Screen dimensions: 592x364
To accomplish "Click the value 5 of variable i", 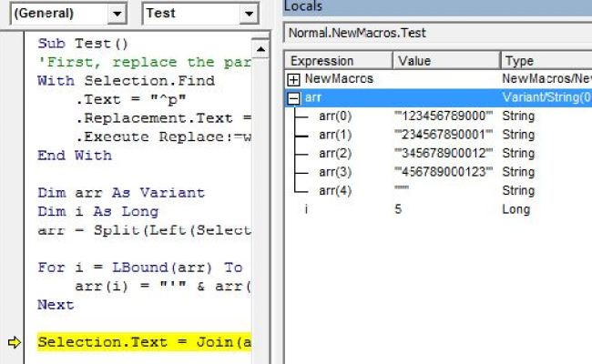I will [398, 209].
